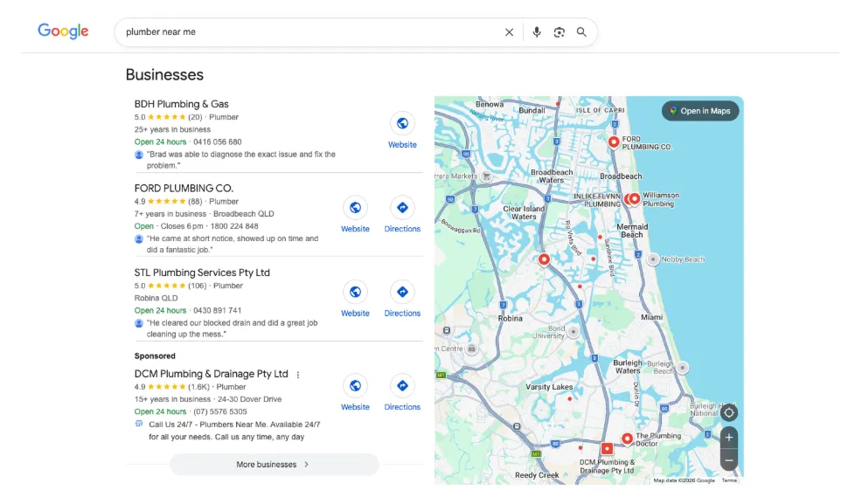
Task: Click Website label under BDH Plumbing
Action: tap(402, 145)
